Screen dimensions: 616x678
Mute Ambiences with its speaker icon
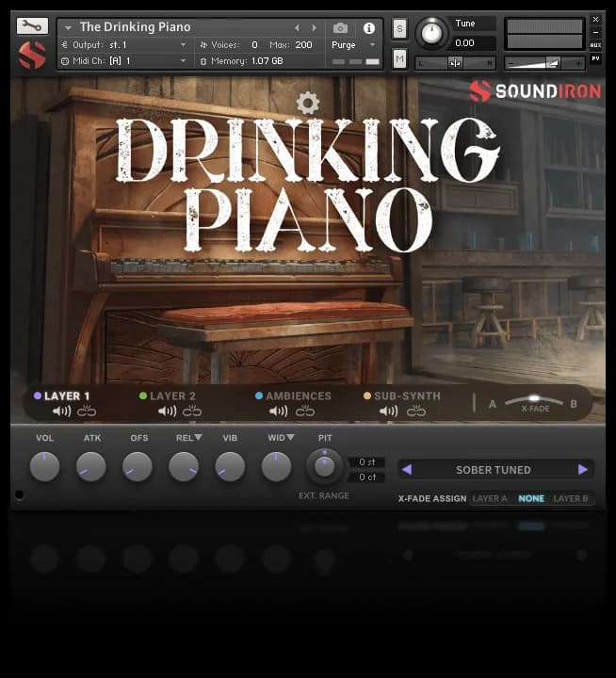pyautogui.click(x=279, y=411)
